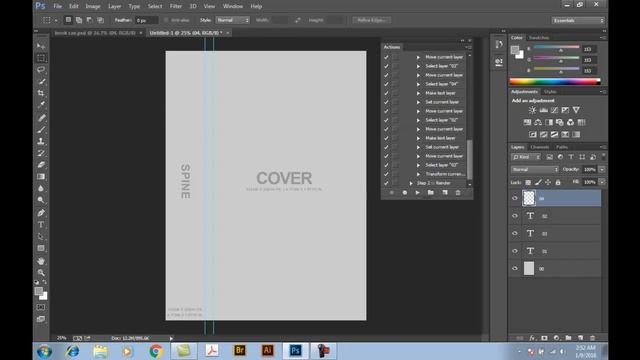Open Chrome from the taskbar

click(x=156, y=351)
